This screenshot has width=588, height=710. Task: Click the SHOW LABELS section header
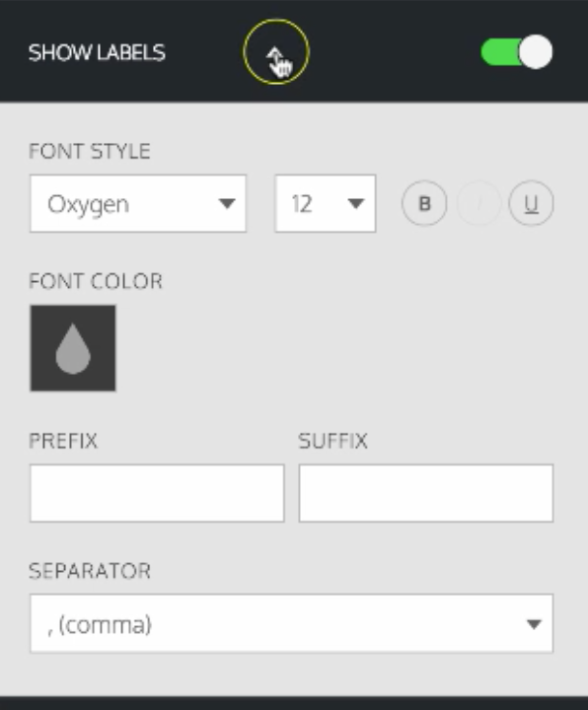97,52
